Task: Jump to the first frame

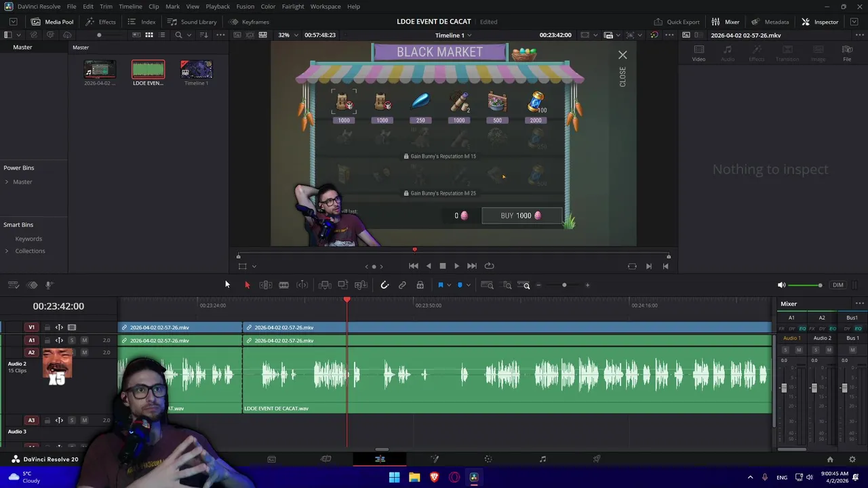Action: click(x=413, y=266)
